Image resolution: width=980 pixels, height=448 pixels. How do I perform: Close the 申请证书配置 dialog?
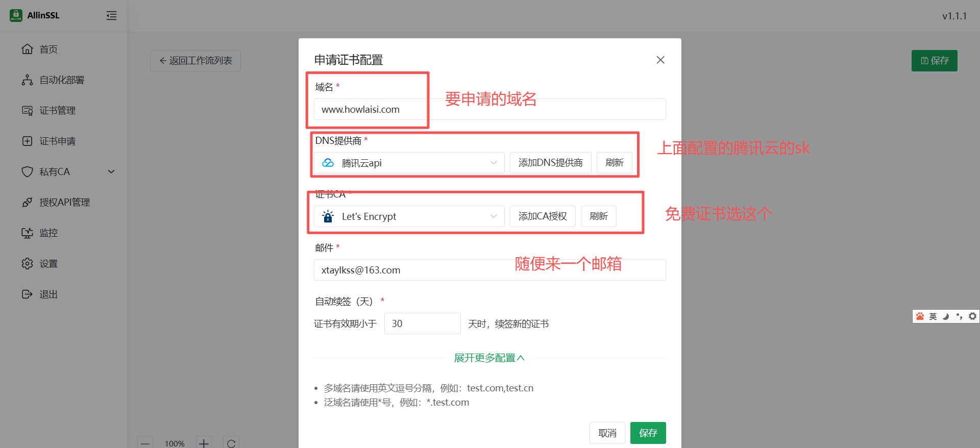click(x=660, y=60)
